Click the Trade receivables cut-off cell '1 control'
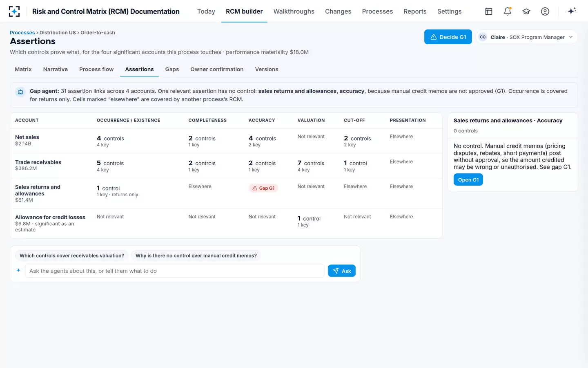 [x=355, y=166]
